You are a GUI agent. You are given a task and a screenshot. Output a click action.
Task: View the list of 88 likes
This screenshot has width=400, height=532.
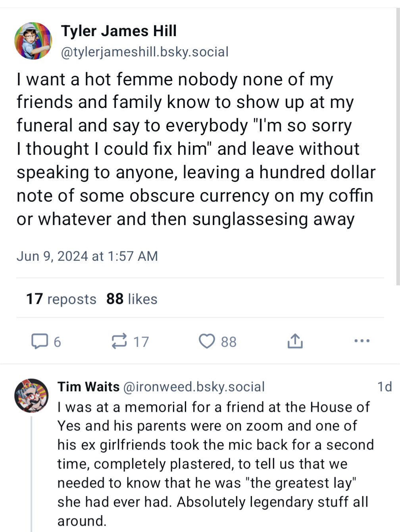point(132,299)
